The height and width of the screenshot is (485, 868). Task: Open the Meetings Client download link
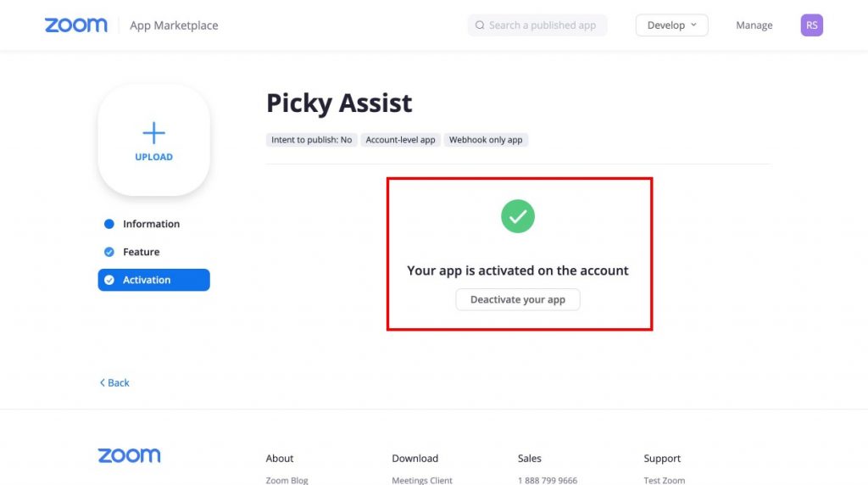(422, 480)
